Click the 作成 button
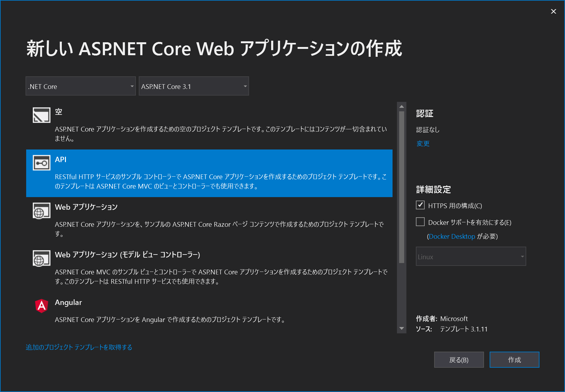 tap(515, 360)
